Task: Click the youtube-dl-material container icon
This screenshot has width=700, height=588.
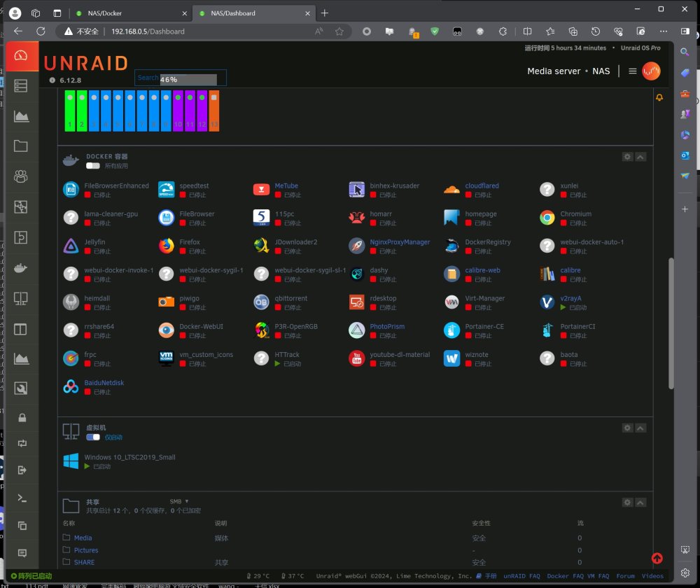Action: [357, 358]
